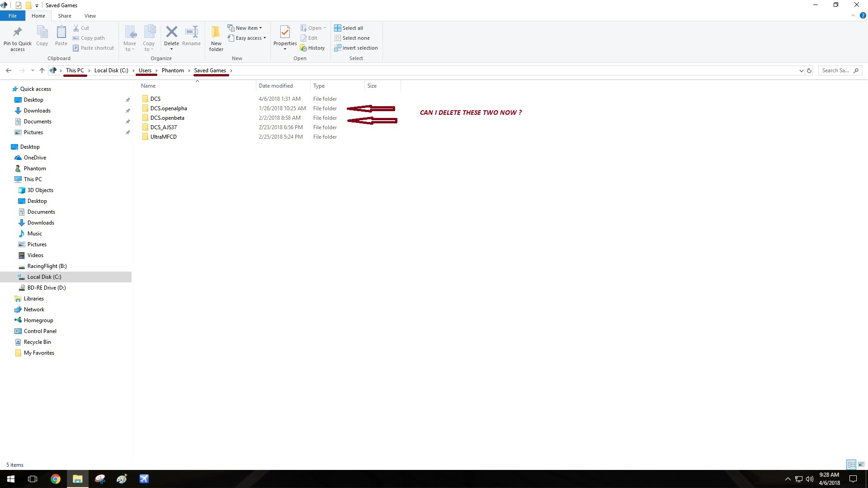Viewport: 868px width, 488px height.
Task: Collapse the ribbon with the chevron
Action: coord(853,15)
